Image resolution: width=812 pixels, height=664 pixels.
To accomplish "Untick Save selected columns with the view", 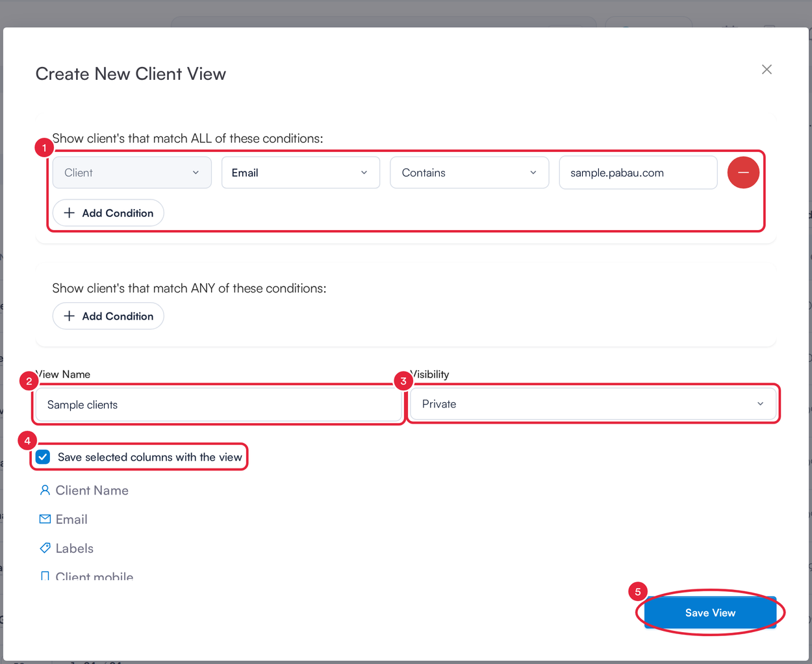I will point(43,457).
